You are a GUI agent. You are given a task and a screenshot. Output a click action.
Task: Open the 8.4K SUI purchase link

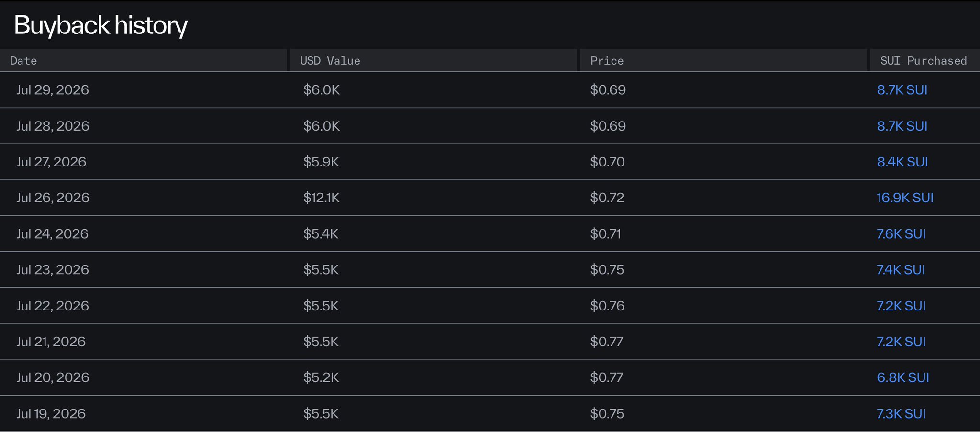902,162
